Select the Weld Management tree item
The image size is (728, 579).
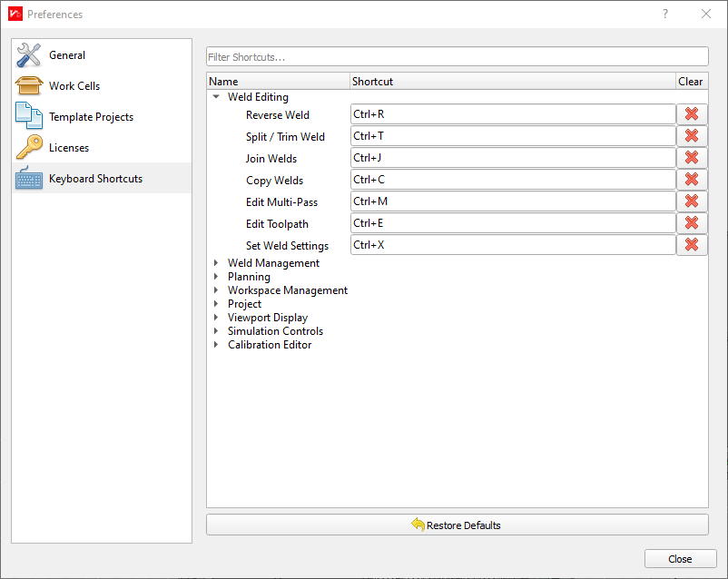pyautogui.click(x=273, y=263)
